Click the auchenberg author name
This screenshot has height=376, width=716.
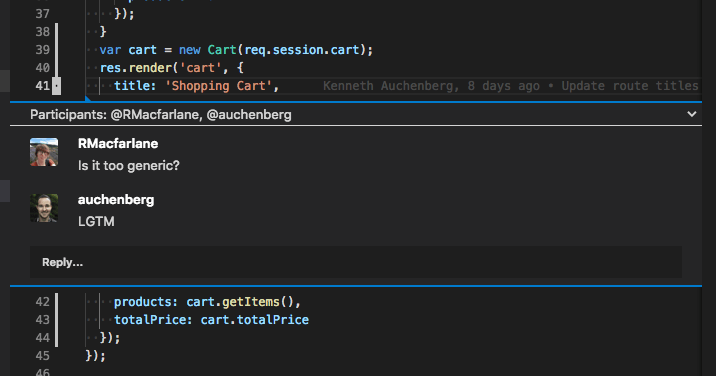pyautogui.click(x=116, y=200)
